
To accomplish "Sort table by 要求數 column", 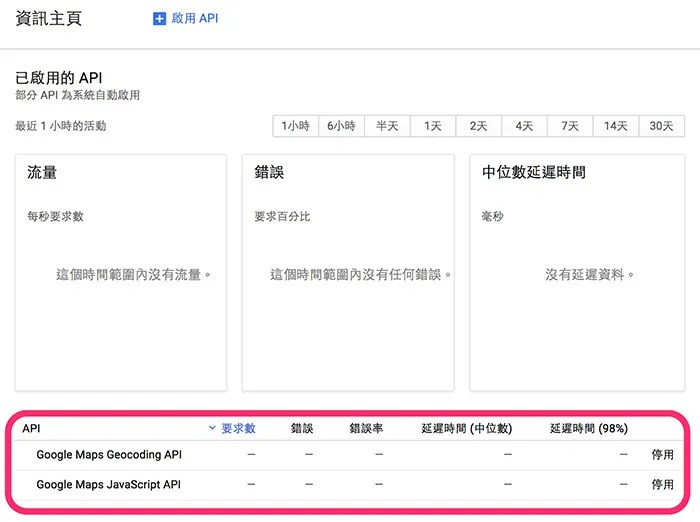I will [x=238, y=428].
